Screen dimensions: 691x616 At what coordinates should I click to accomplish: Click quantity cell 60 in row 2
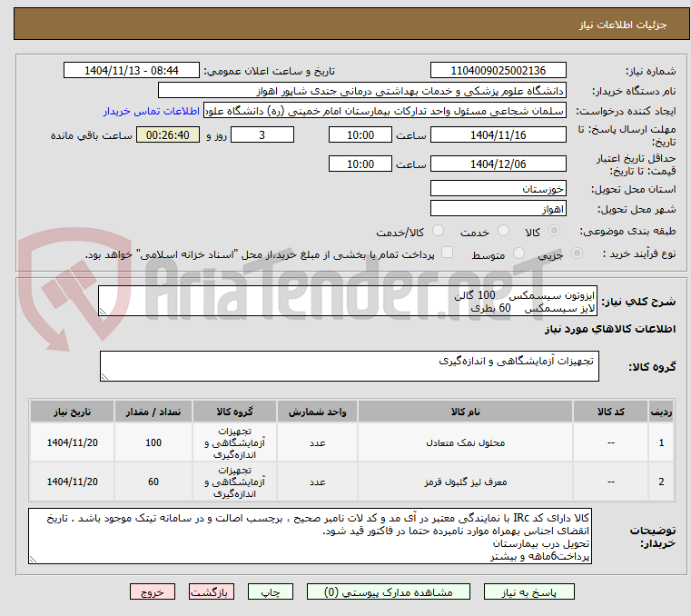pos(153,482)
